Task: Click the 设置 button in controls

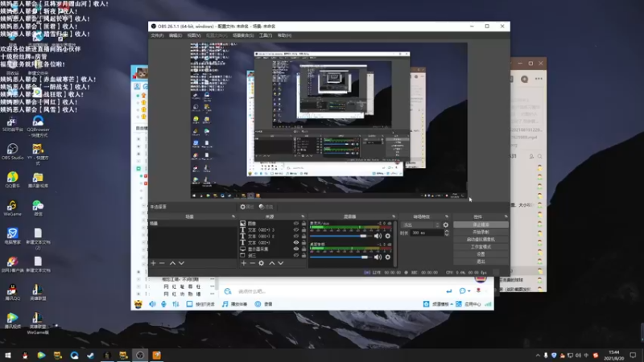Action: (481, 254)
